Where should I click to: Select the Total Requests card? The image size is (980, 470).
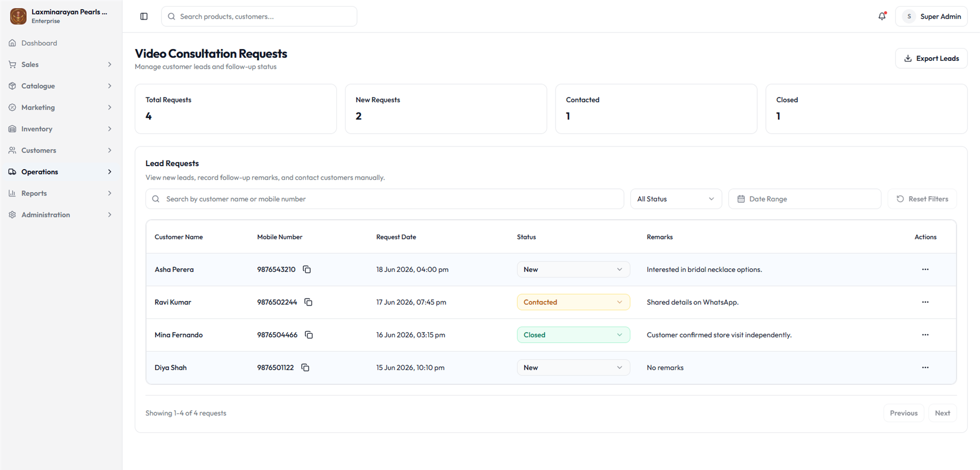(236, 109)
